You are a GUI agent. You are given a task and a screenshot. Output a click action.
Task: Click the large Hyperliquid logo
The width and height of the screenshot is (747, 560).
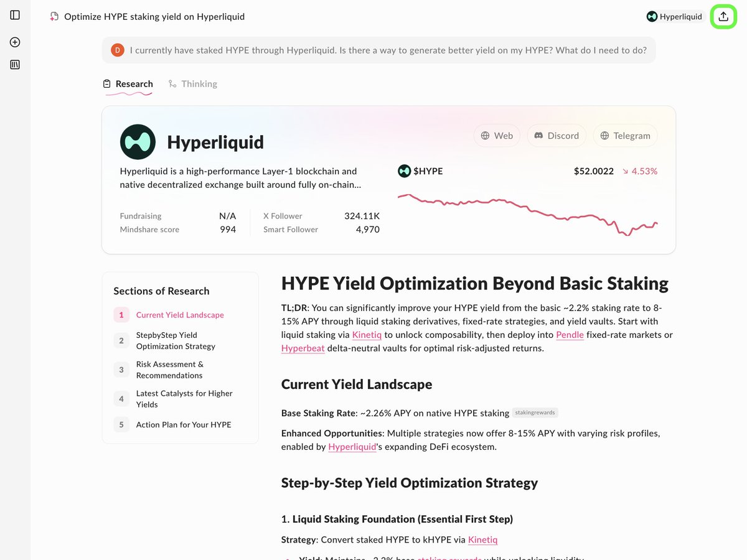tap(138, 142)
